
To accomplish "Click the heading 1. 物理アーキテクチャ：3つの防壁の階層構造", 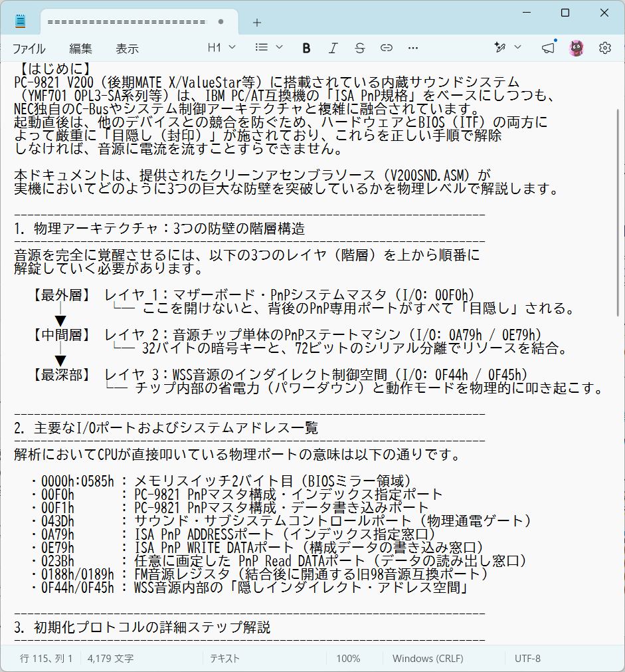I will tap(159, 229).
